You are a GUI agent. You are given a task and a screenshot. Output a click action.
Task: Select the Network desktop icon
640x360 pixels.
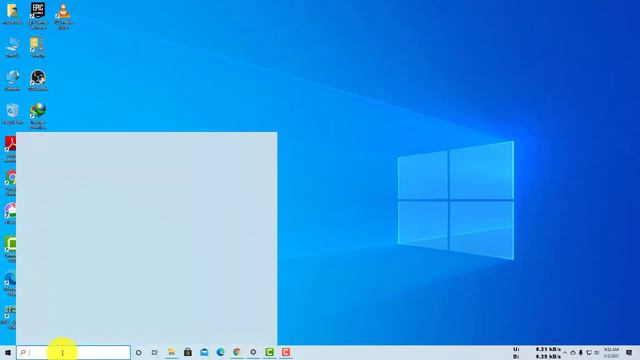(x=12, y=80)
